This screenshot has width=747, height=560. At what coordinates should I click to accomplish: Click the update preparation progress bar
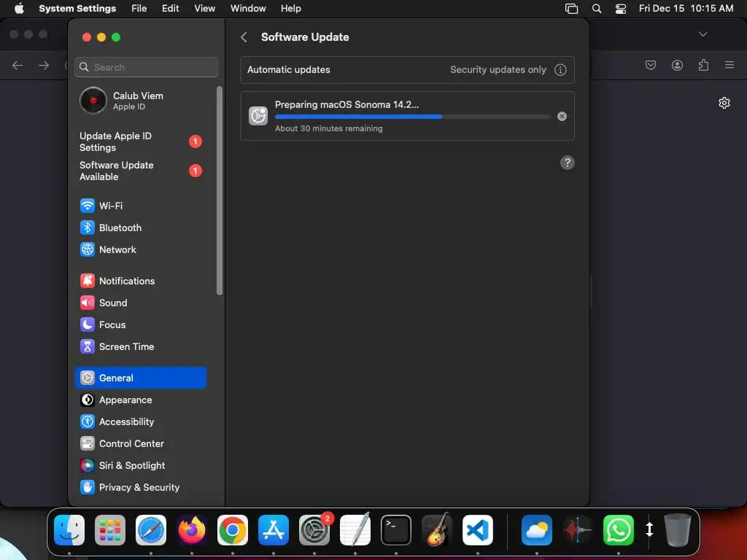(x=413, y=117)
